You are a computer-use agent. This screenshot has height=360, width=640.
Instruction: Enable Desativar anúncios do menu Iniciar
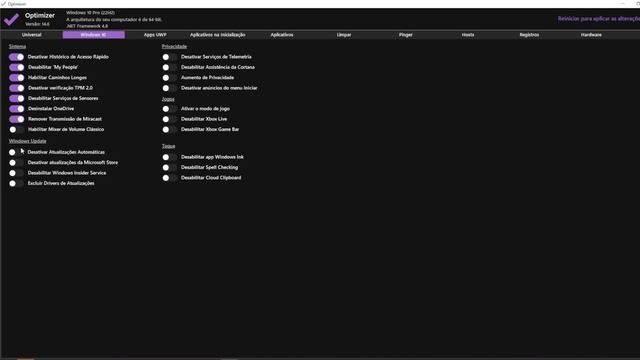coord(170,88)
